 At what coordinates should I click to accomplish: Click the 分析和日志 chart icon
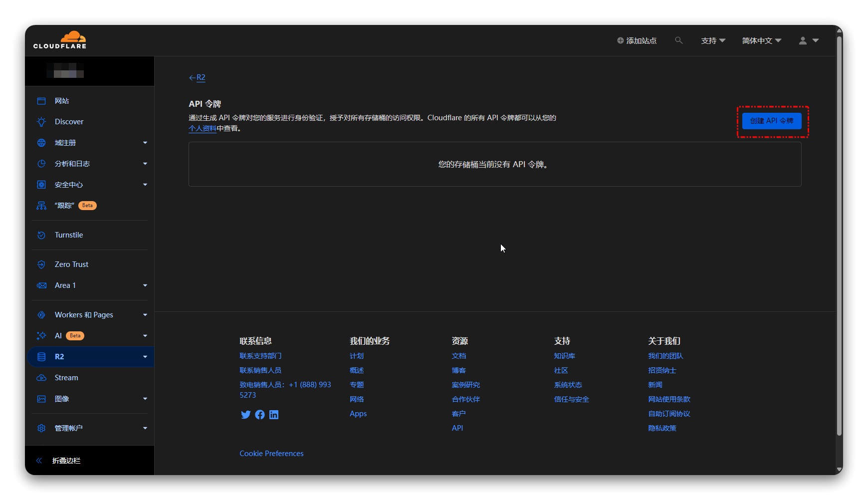click(x=41, y=164)
